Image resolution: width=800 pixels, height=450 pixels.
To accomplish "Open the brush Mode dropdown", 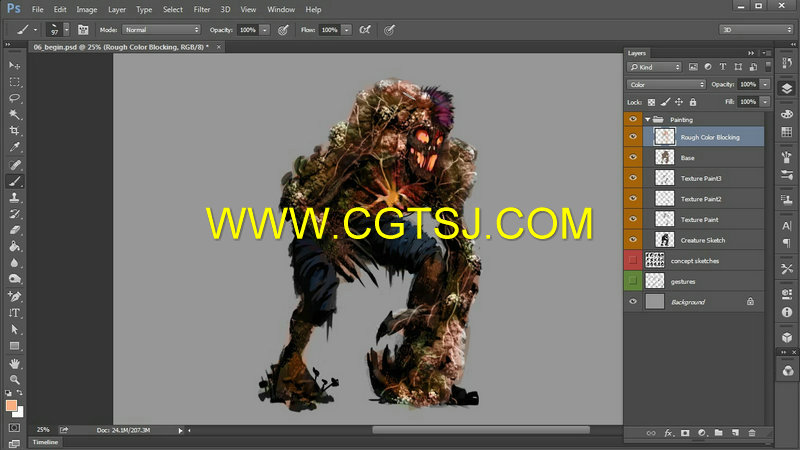I will pos(161,30).
